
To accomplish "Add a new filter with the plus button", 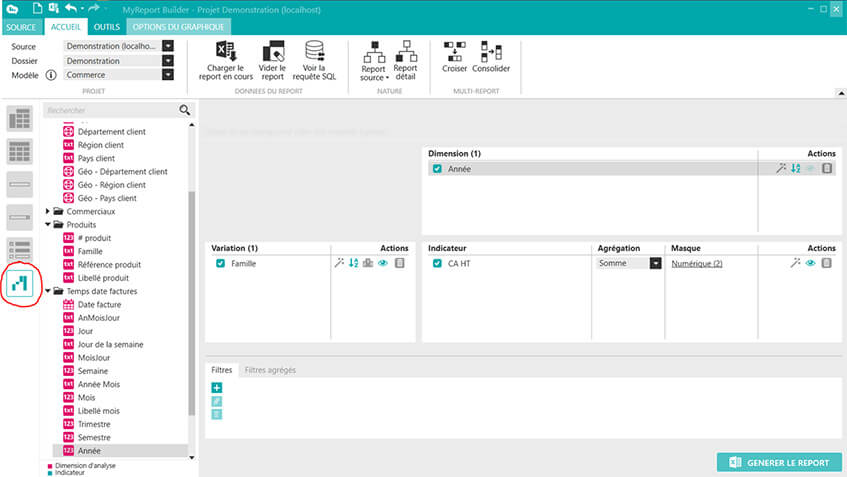I will (x=217, y=387).
